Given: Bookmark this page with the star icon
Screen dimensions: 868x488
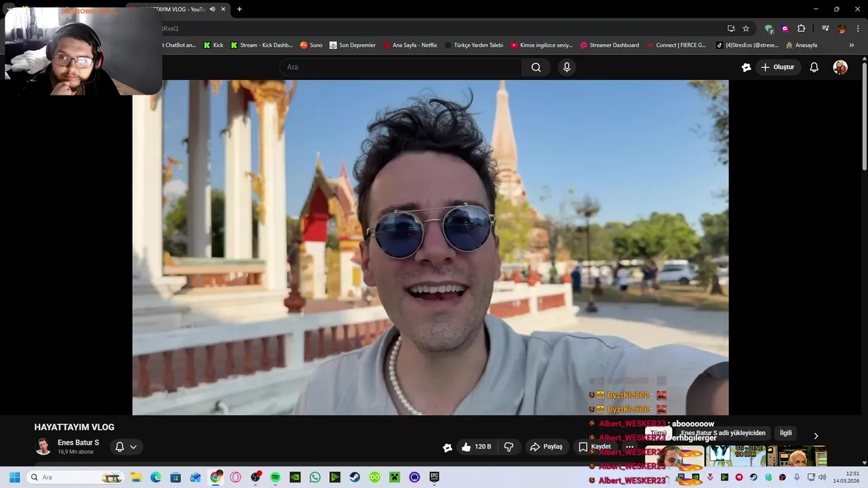Looking at the screenshot, I should [x=746, y=28].
